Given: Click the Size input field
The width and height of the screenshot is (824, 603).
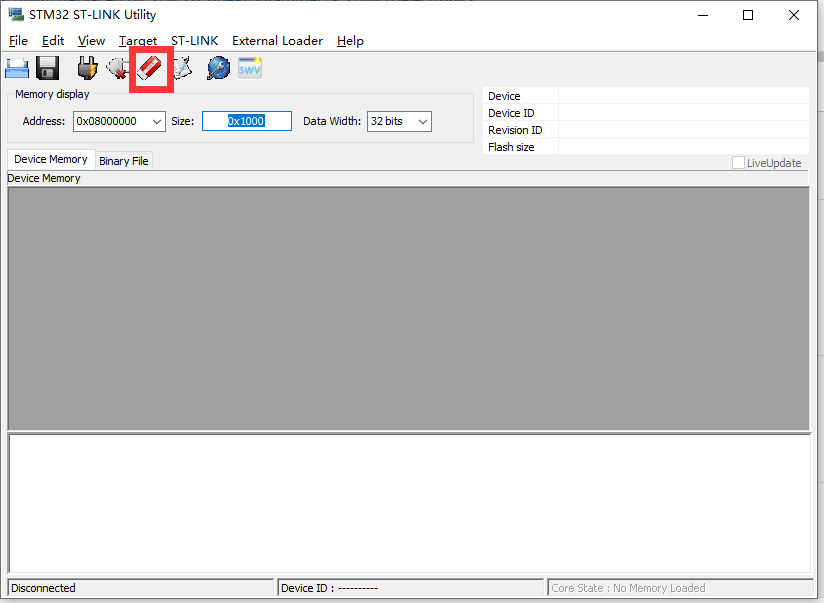Looking at the screenshot, I should pyautogui.click(x=247, y=121).
